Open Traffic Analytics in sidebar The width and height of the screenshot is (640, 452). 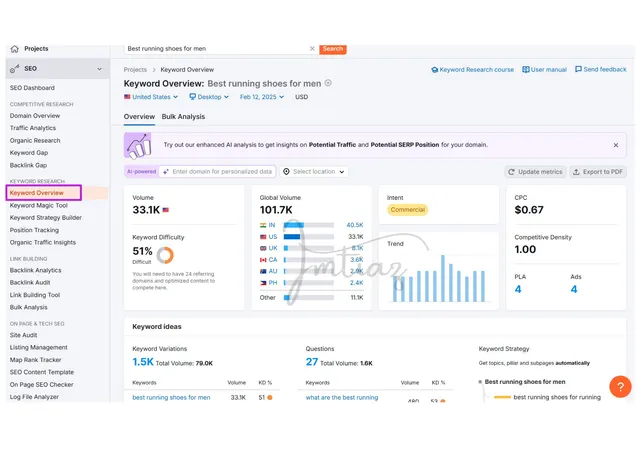point(33,128)
